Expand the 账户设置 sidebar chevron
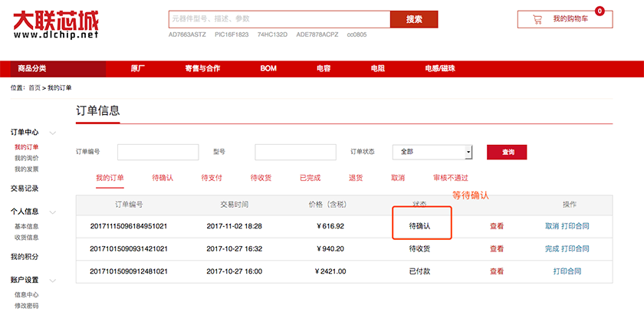644x322 pixels. (x=53, y=281)
